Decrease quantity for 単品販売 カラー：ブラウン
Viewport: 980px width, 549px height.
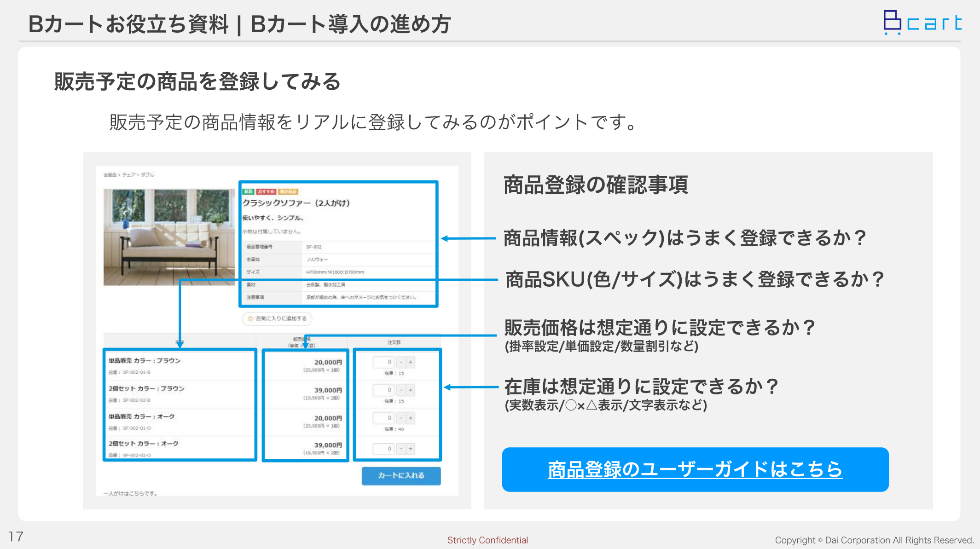click(401, 362)
